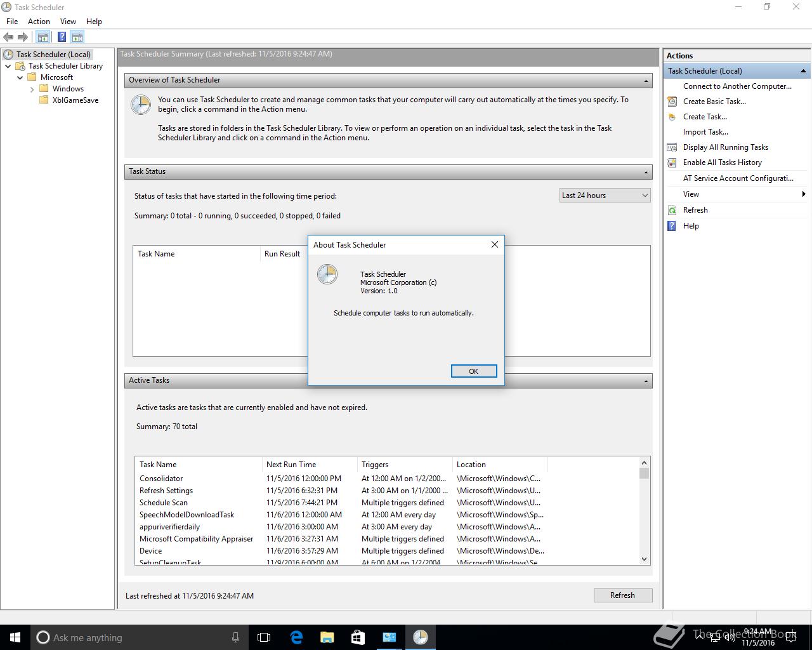Viewport: 812px width, 650px height.
Task: Click the Back arrow toolbar icon
Action: coord(8,37)
